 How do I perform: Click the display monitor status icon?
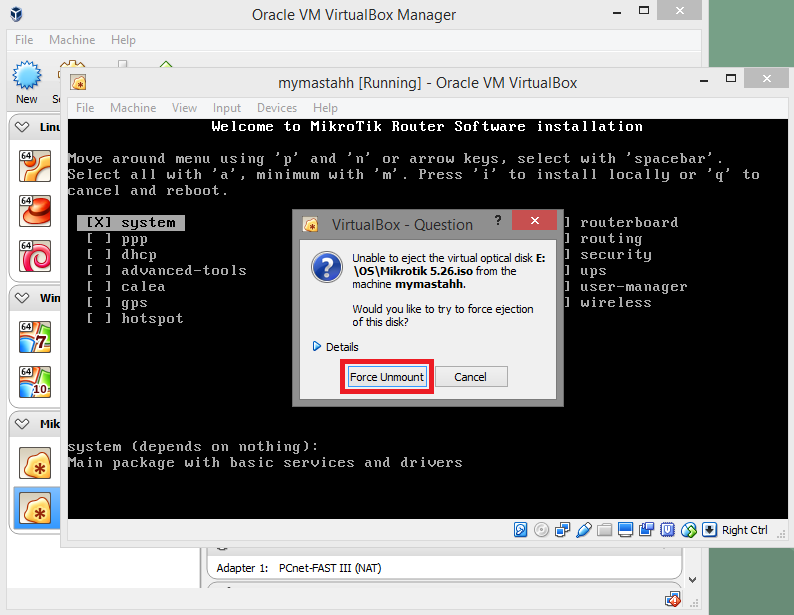pyautogui.click(x=625, y=530)
